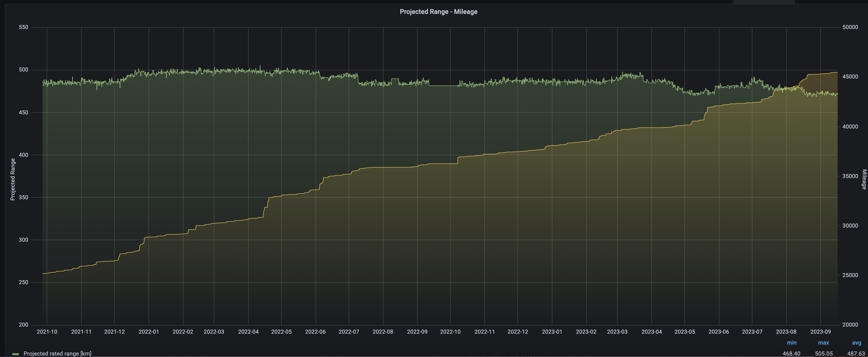Click the 2022-10 x-axis label
This screenshot has height=357, width=868.
coord(450,332)
